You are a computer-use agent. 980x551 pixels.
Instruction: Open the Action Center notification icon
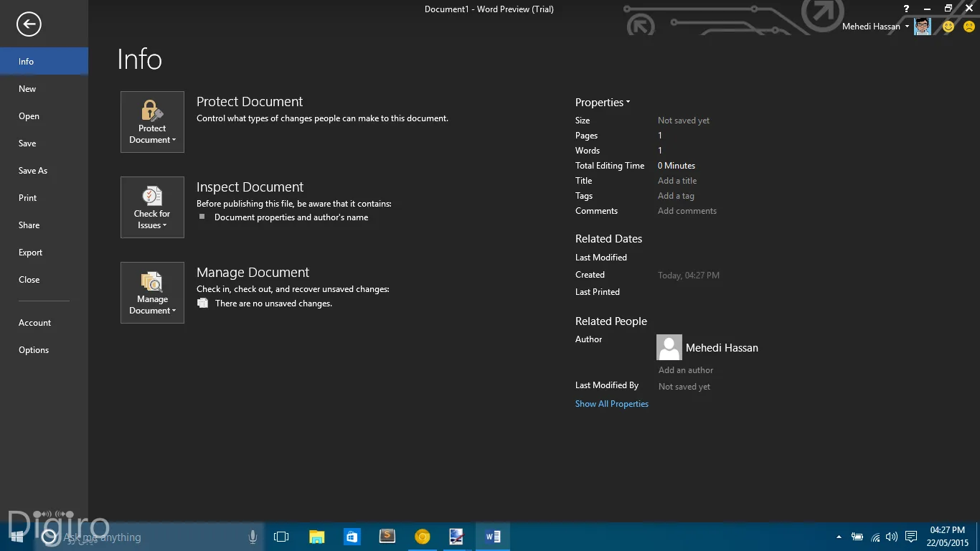pos(911,537)
